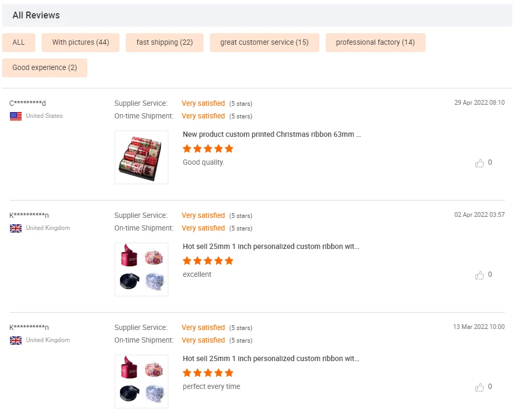Filter by great customer service (15)
Viewport: 515px width, 420px height.
[x=265, y=43]
